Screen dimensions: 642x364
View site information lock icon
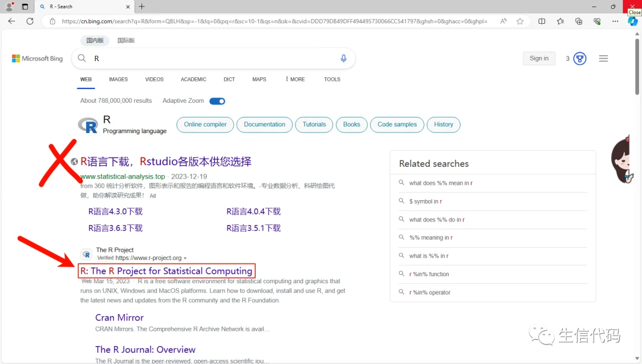(52, 21)
